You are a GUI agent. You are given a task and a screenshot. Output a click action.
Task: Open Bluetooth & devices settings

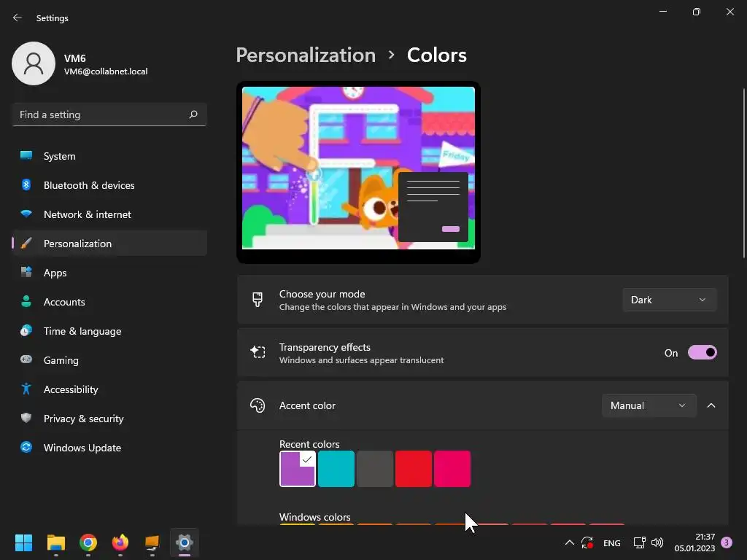click(109, 184)
